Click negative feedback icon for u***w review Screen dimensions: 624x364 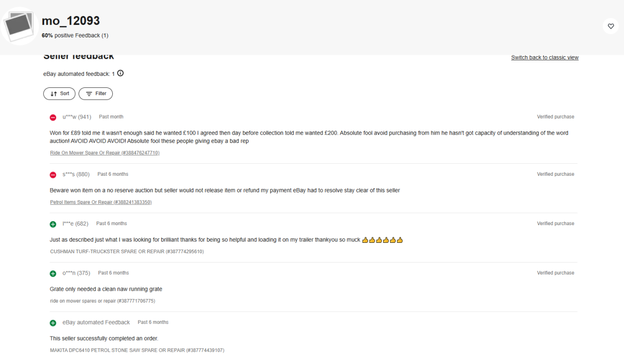coord(53,118)
